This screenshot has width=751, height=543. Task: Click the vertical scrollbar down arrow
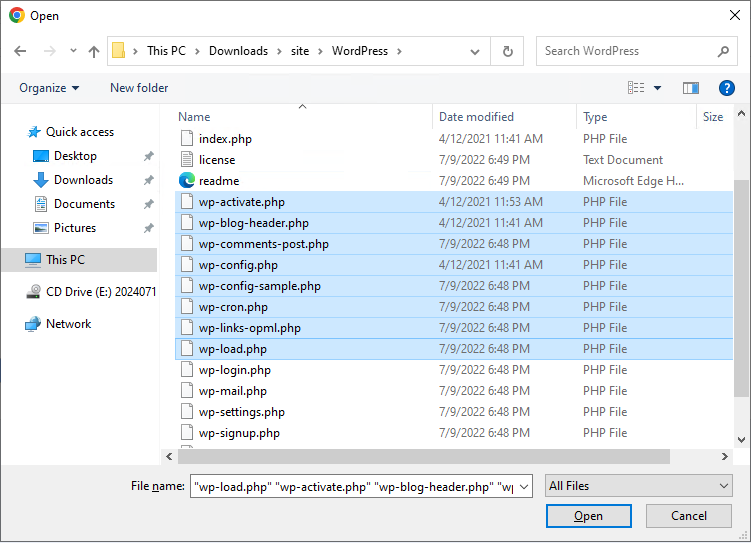[741, 440]
